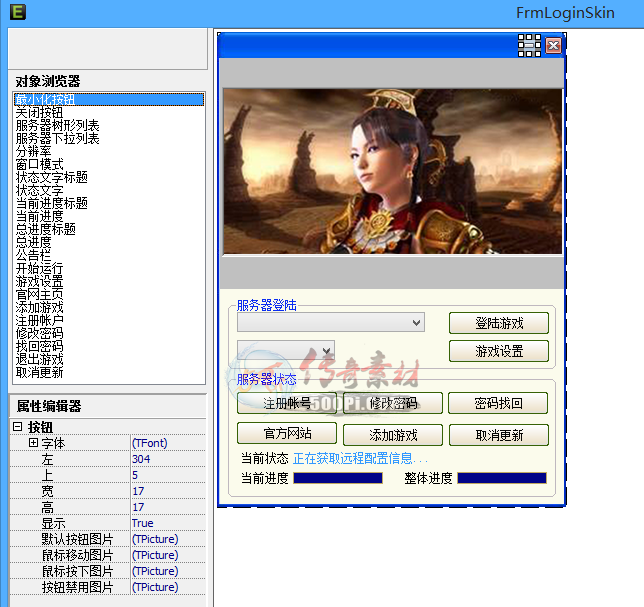The width and height of the screenshot is (644, 607).
Task: Click the 服务器登陆 group label
Action: tap(267, 305)
